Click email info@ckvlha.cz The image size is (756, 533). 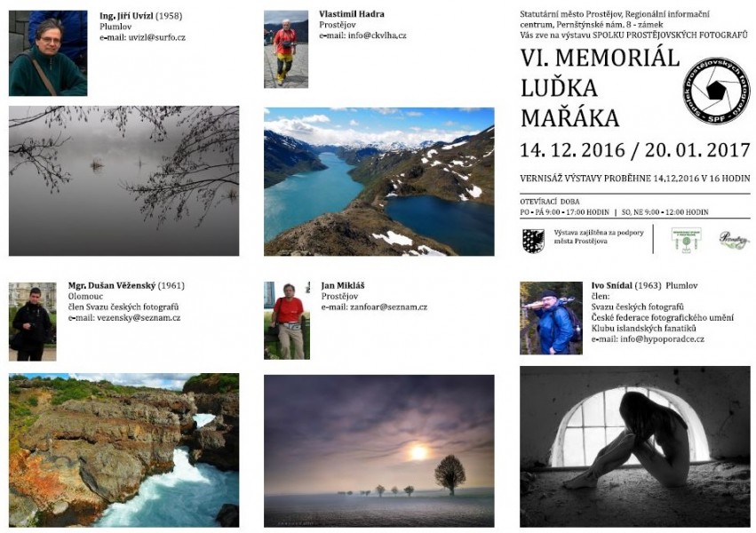click(x=377, y=36)
